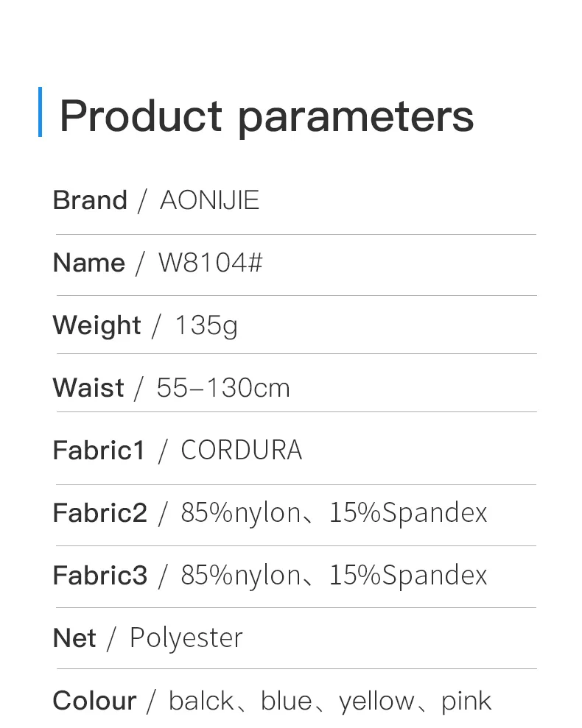The height and width of the screenshot is (728, 582).
Task: Click the "blue" colour option text
Action: 287,701
